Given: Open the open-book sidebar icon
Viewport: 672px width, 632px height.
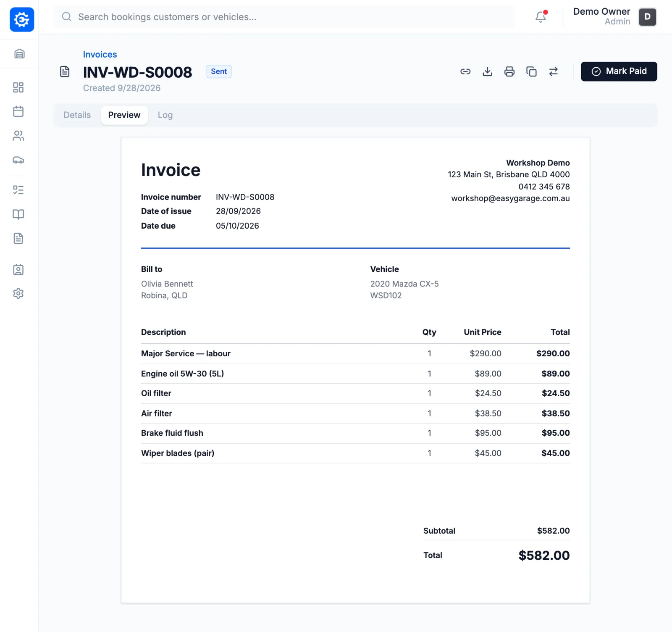Looking at the screenshot, I should [18, 214].
